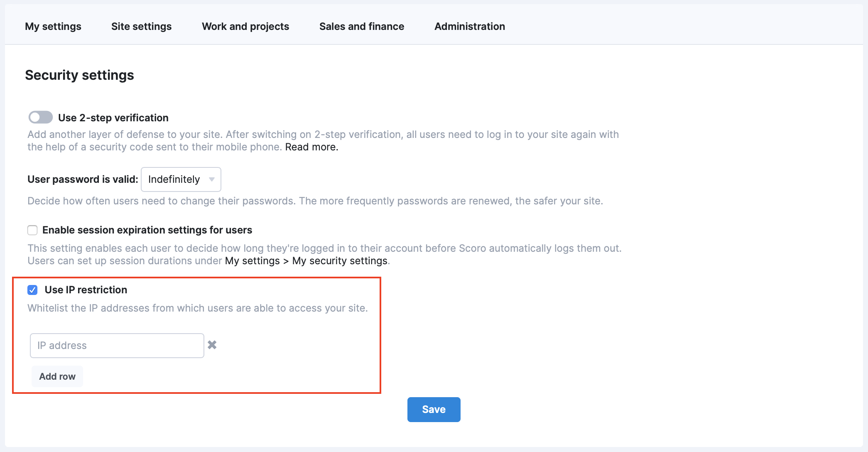Switch to Site settings tab

pos(141,27)
